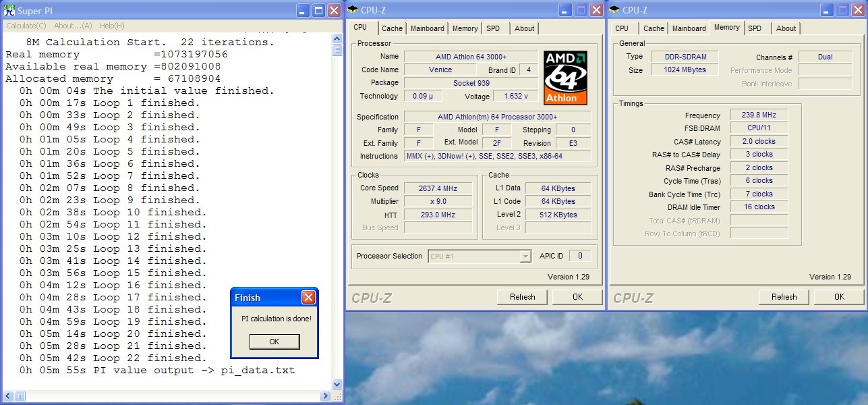Open the Processor Selection dropdown
868x405 pixels.
point(480,256)
